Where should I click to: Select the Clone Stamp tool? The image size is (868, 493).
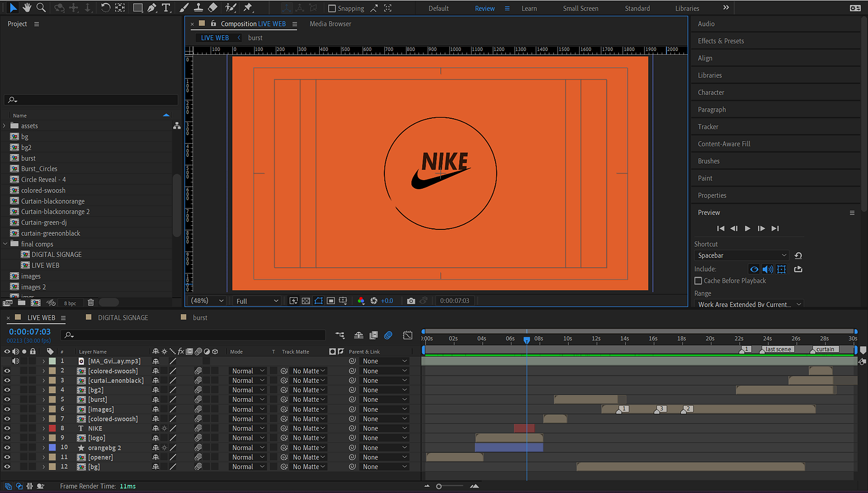199,8
